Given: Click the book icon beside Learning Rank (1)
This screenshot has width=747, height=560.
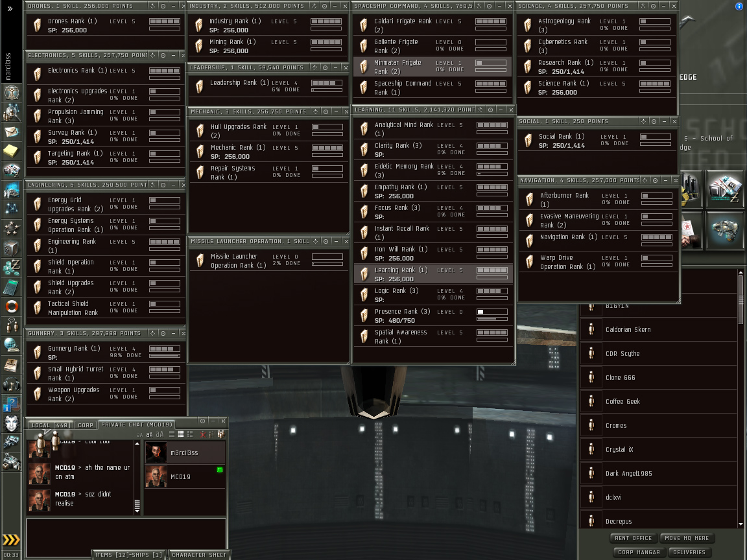Looking at the screenshot, I should [364, 274].
